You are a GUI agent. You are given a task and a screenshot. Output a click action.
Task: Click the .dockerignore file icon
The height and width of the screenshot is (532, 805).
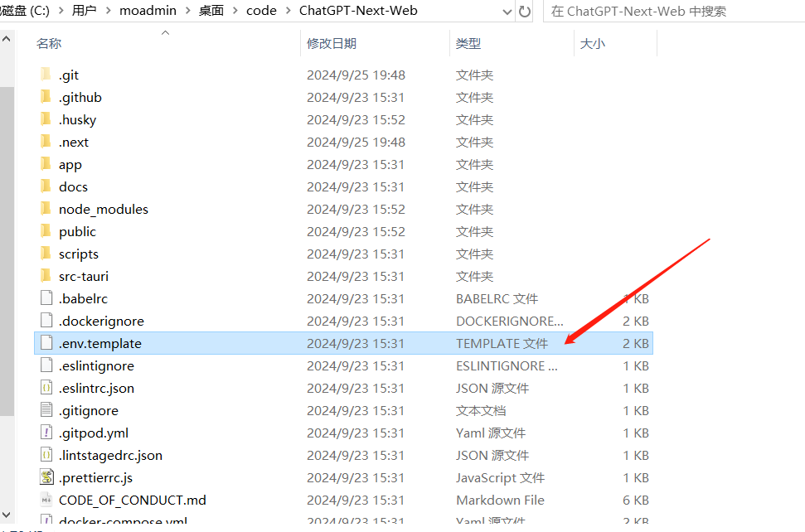[x=46, y=321]
